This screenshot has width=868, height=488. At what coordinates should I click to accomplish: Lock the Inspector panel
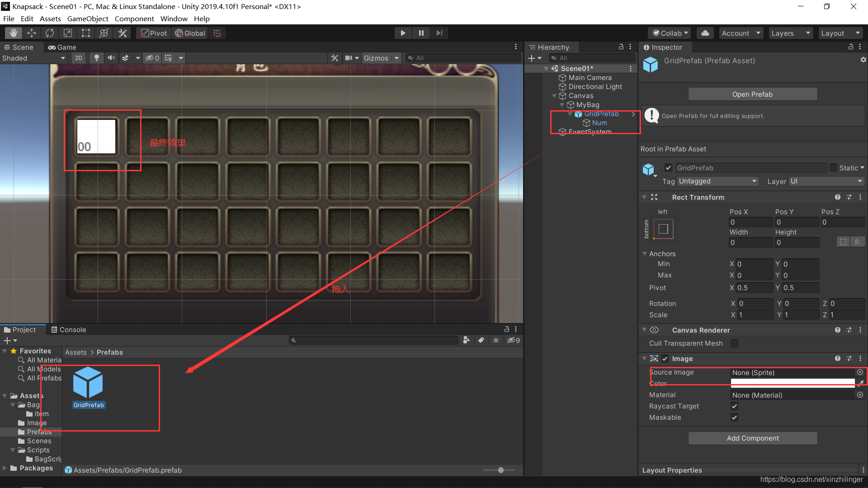pos(851,47)
